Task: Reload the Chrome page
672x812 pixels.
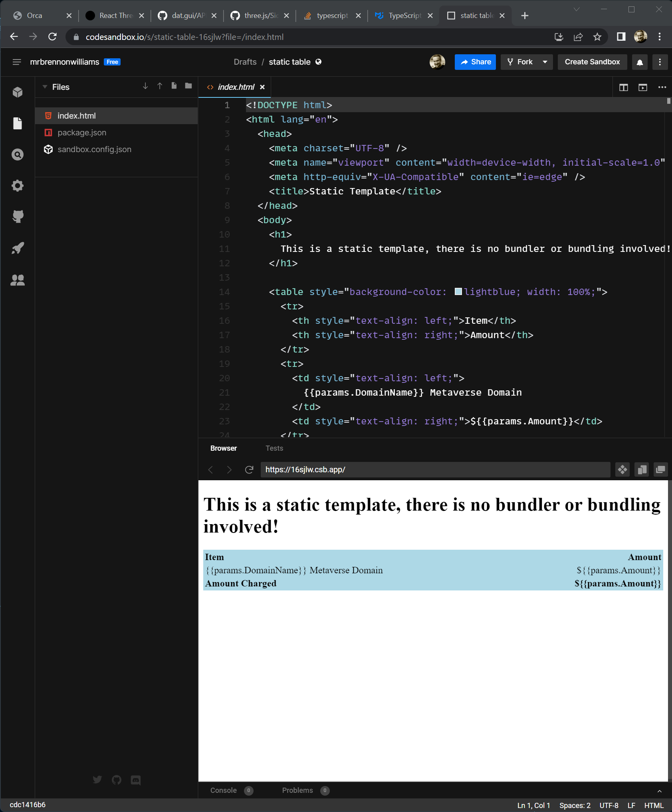Action: (52, 37)
